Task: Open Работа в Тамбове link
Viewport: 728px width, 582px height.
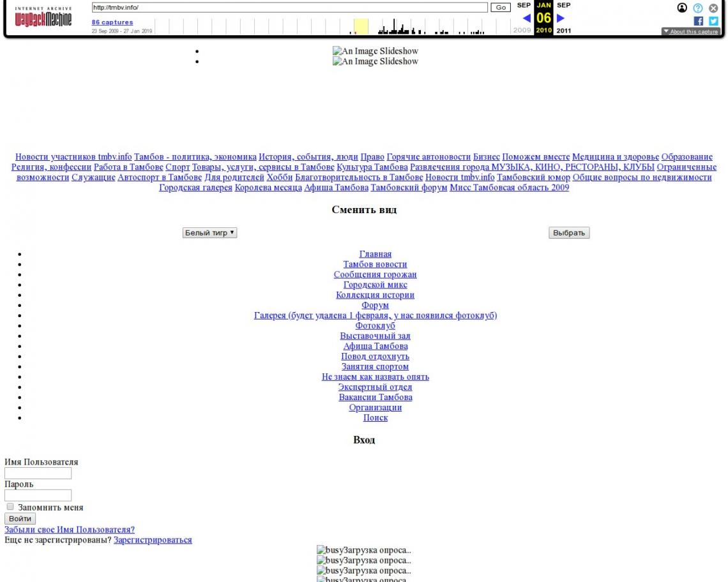Action: 128,167
